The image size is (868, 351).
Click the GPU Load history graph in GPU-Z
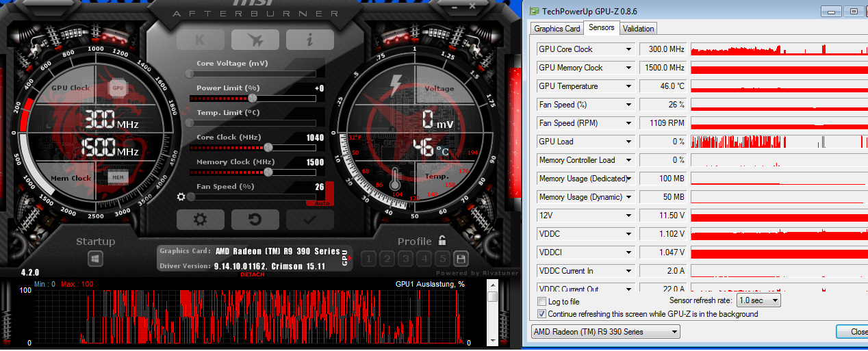pyautogui.click(x=779, y=142)
